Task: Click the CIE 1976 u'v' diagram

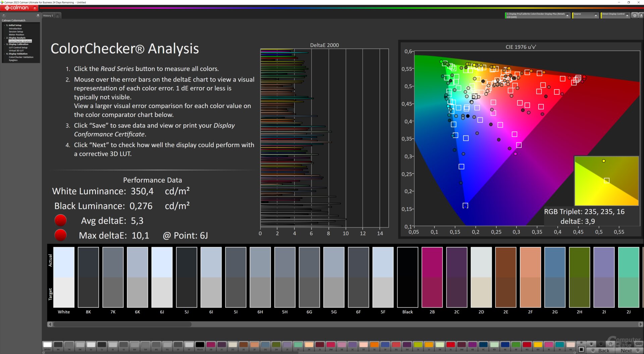Action: point(527,138)
